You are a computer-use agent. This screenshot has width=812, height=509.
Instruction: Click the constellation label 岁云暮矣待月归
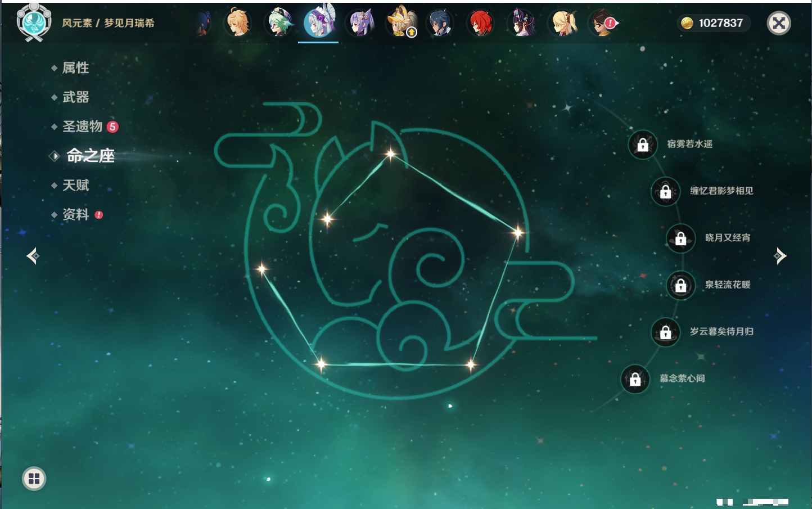pyautogui.click(x=721, y=331)
